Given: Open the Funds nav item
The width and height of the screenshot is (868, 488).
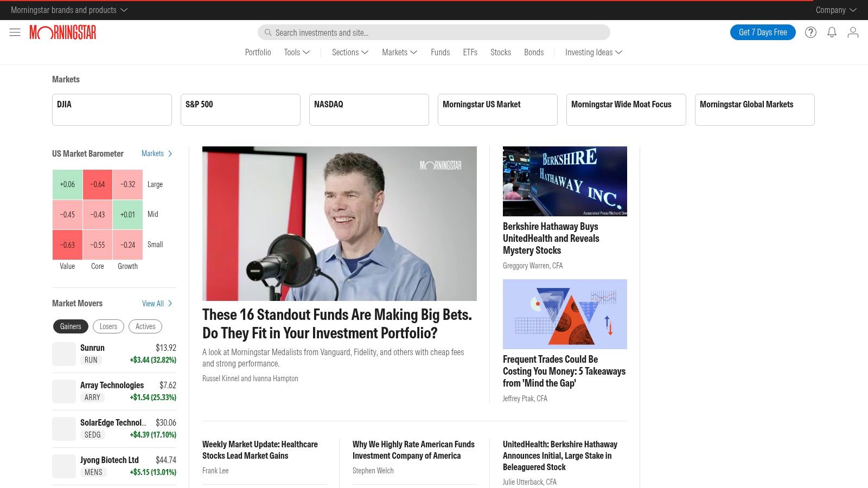Looking at the screenshot, I should [441, 52].
